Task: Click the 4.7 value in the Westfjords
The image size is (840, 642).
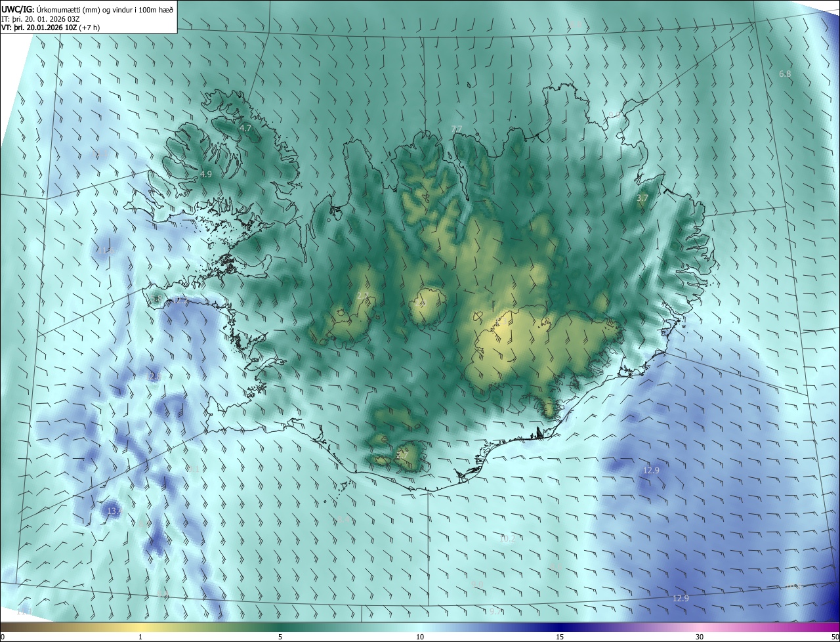Action: (x=246, y=129)
